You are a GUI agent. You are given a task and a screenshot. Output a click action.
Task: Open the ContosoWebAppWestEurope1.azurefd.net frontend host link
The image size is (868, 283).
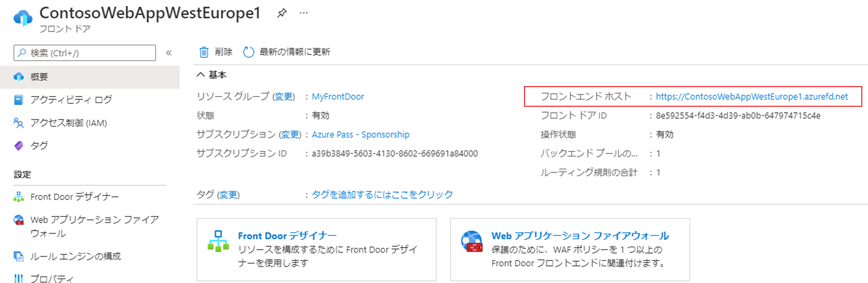point(752,97)
